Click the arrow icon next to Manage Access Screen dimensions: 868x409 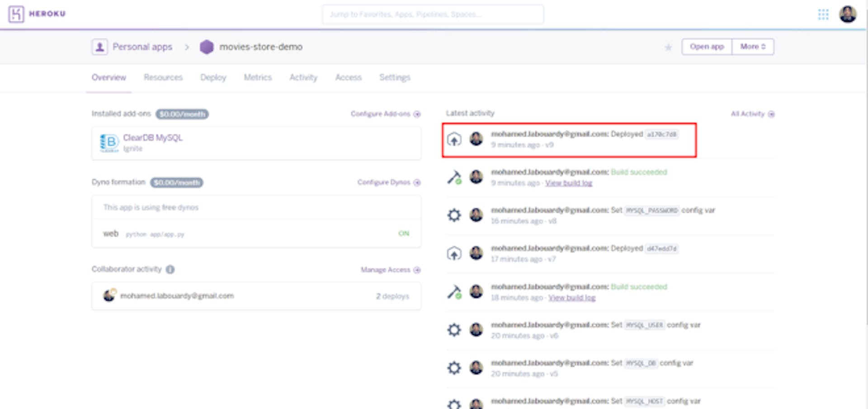coord(417,270)
